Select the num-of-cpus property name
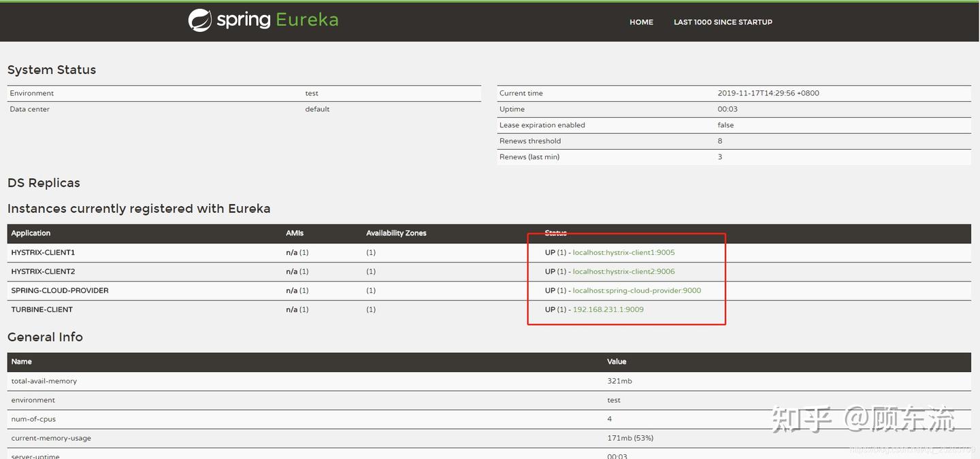The width and height of the screenshot is (980, 459). (x=33, y=419)
